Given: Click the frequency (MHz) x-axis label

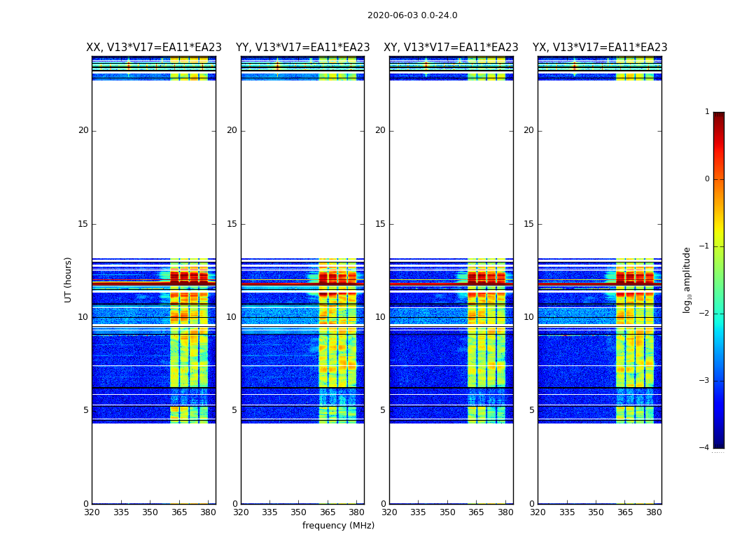Looking at the screenshot, I should click(x=338, y=526).
